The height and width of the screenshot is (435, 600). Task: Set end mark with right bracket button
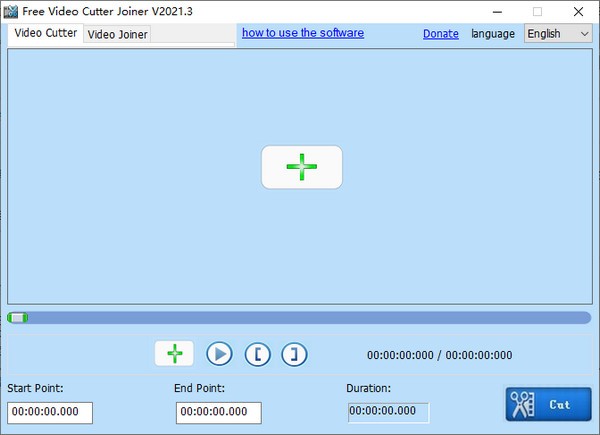point(294,354)
